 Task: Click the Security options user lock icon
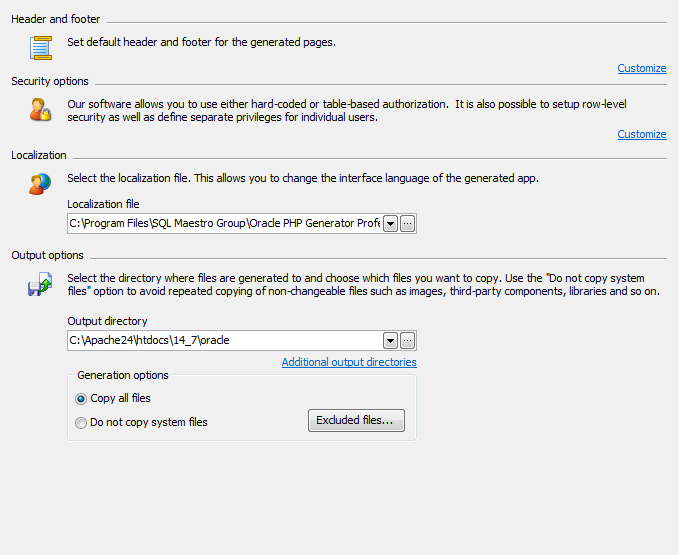[40, 109]
